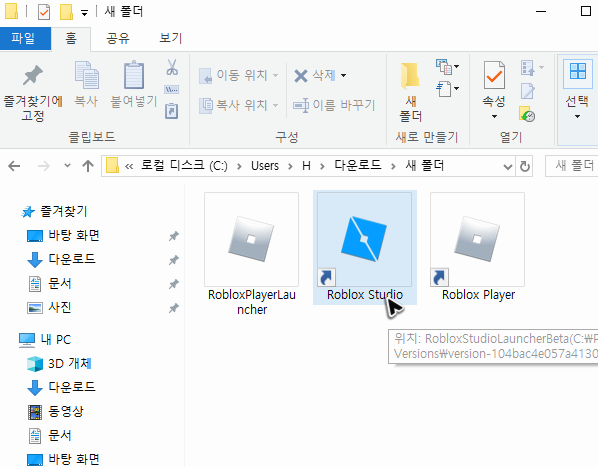Screen dimensions: 598x467
Task: Open the recent locations dropdown arrow
Action: pos(68,165)
